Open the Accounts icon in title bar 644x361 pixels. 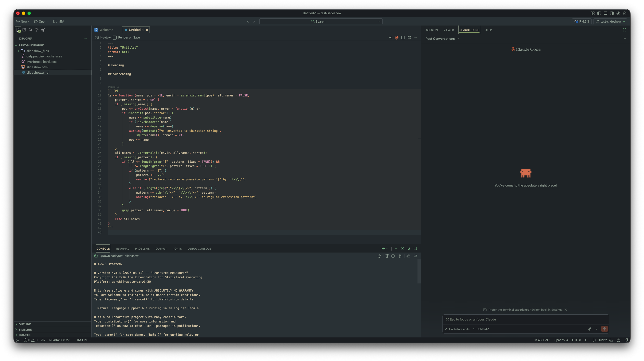click(618, 13)
